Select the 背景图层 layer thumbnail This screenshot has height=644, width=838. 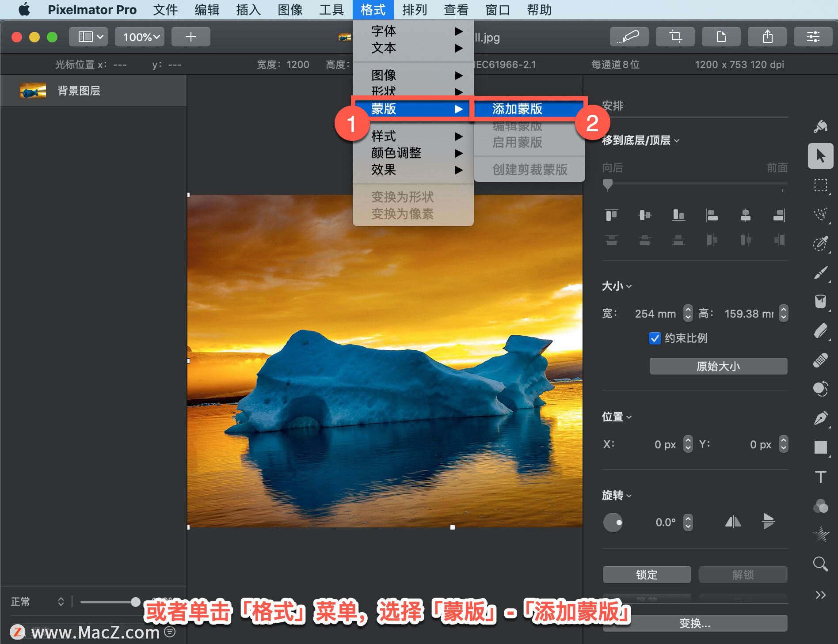pyautogui.click(x=33, y=91)
